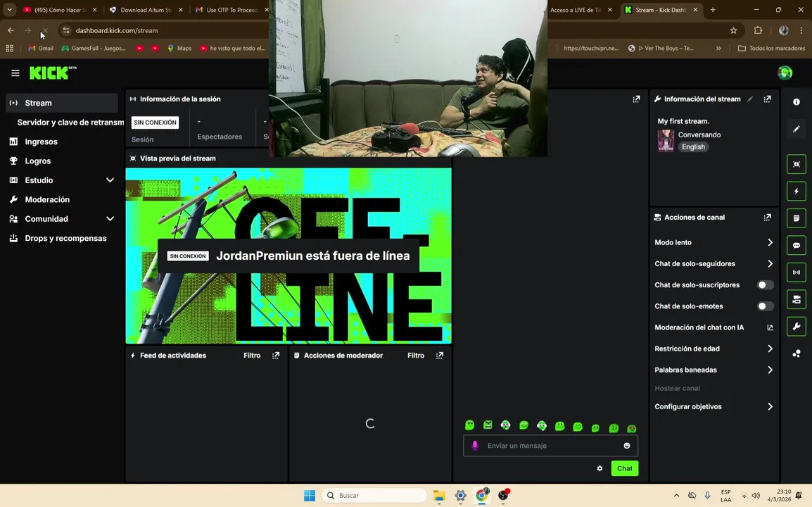The image size is (812, 507).
Task: Click the English language tag
Action: tap(693, 147)
